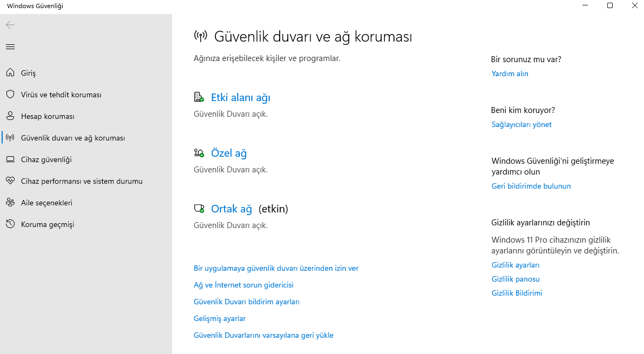644x354 pixels.
Task: Open Ortak ağ (etkin) settings
Action: coord(231,209)
